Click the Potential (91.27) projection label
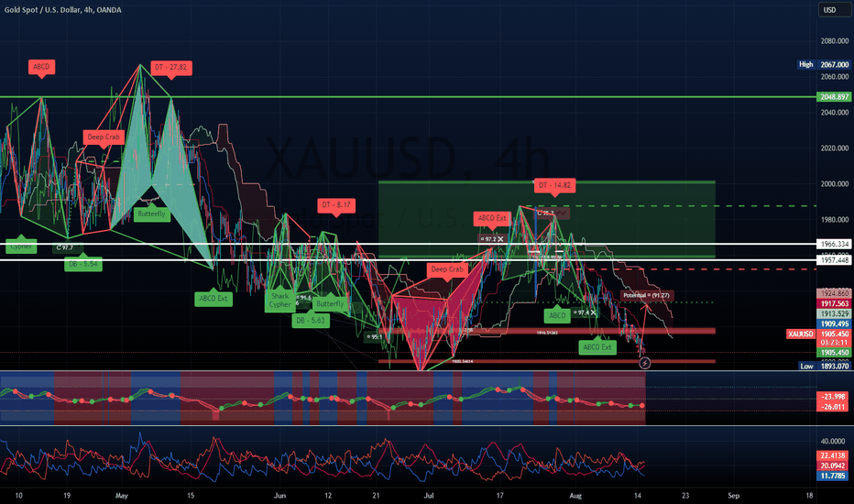This screenshot has width=854, height=504. pyautogui.click(x=647, y=295)
